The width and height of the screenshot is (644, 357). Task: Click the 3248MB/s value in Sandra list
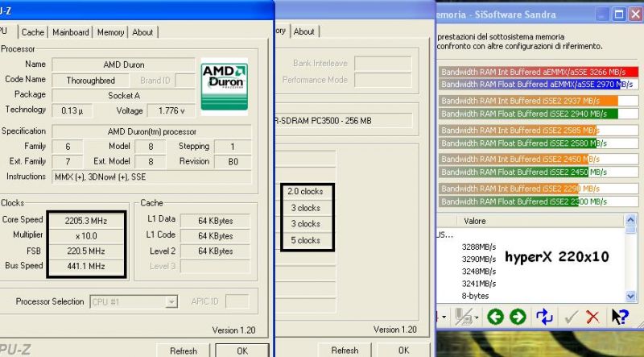click(478, 272)
